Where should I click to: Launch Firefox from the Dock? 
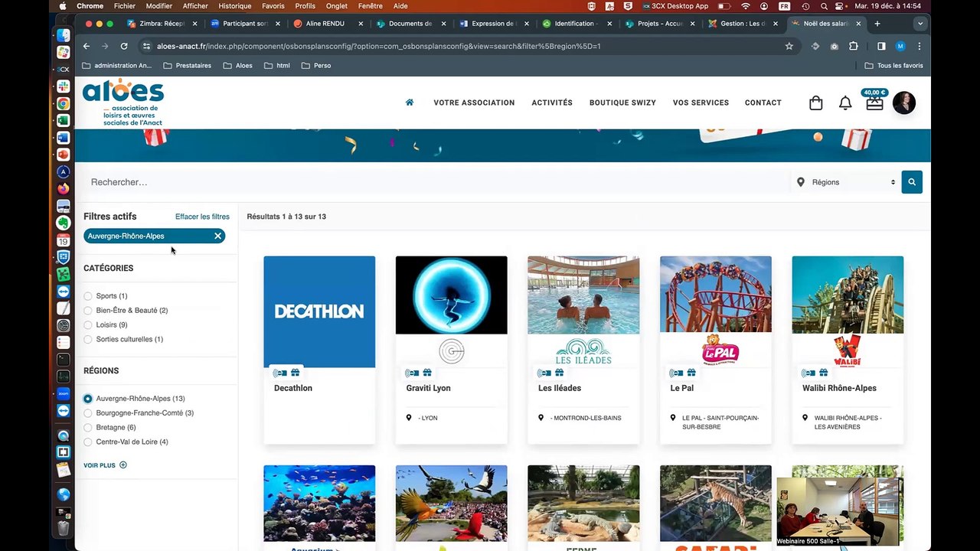64,189
